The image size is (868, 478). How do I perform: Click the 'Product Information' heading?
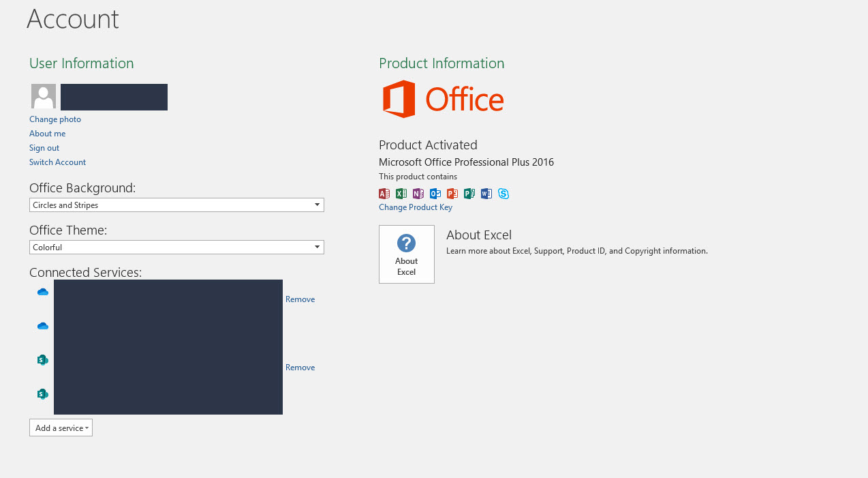pyautogui.click(x=441, y=63)
